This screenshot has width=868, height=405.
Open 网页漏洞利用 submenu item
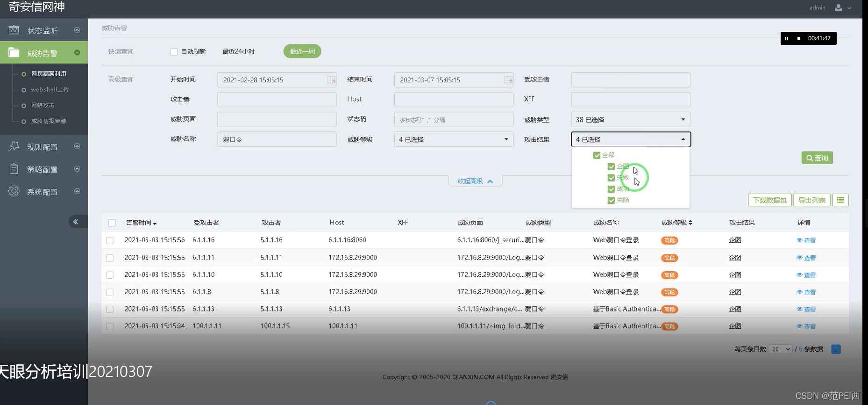[49, 74]
